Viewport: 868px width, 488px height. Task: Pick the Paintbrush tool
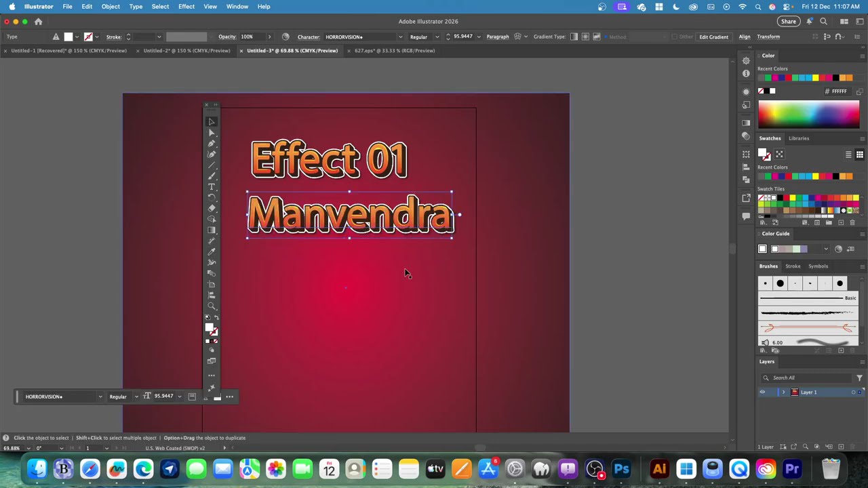coord(212,176)
